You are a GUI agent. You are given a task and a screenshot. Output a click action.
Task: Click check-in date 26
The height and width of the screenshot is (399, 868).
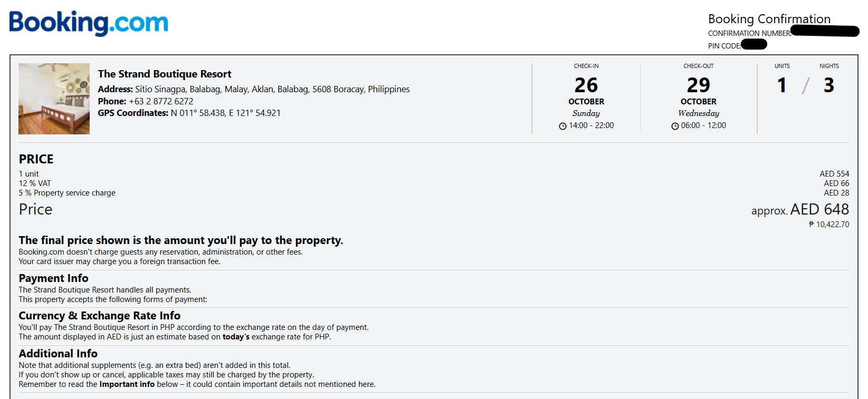[x=586, y=85]
